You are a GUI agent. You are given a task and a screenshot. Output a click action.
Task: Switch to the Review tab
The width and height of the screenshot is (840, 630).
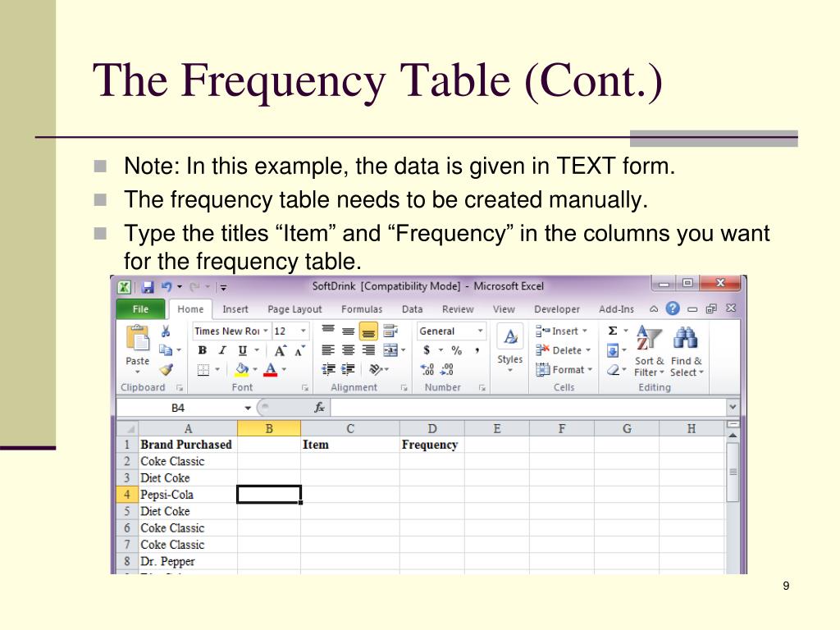tap(458, 309)
